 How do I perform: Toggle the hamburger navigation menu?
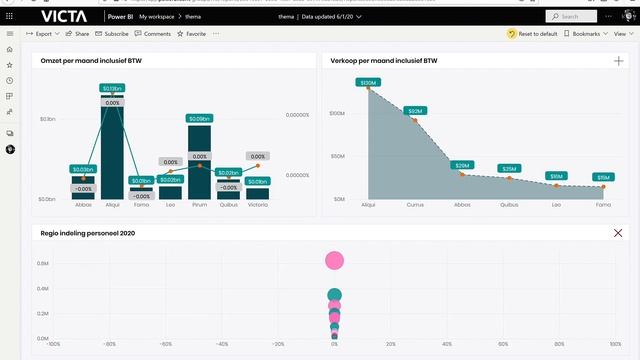click(x=10, y=33)
